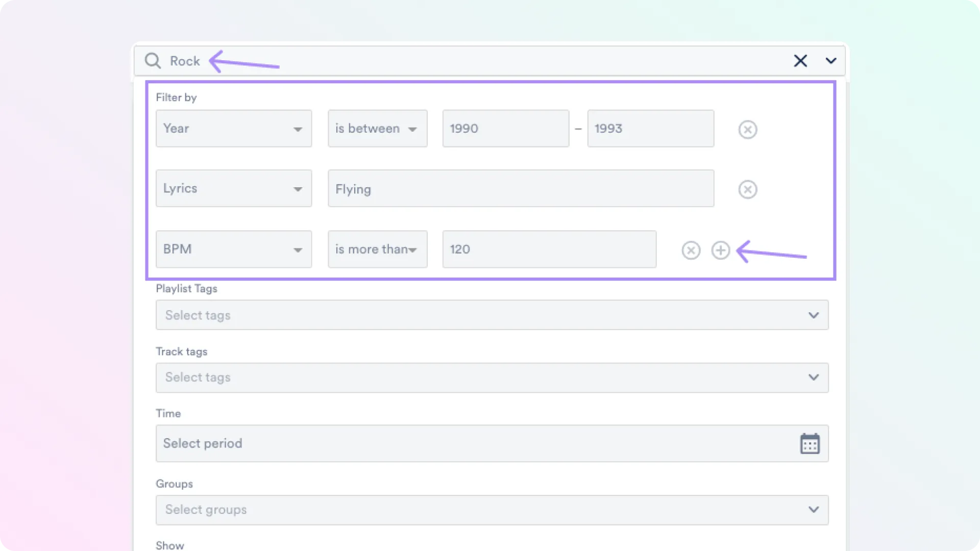Select the 120 BPM value field
980x551 pixels.
coord(549,249)
